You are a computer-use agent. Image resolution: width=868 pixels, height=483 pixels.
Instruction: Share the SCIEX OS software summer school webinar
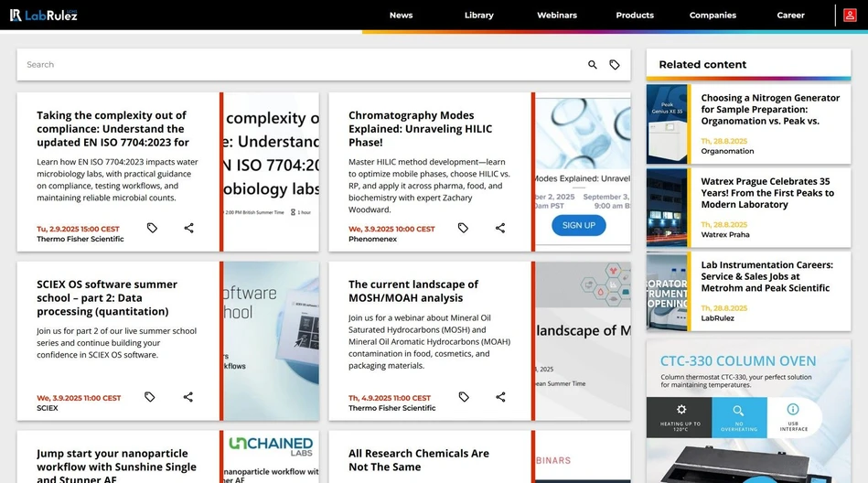pos(188,397)
